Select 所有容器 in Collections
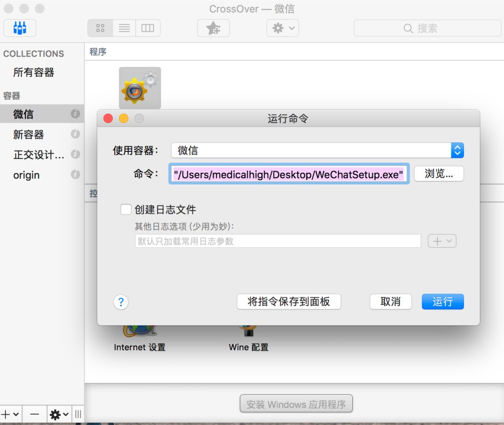Image resolution: width=504 pixels, height=425 pixels. [34, 72]
